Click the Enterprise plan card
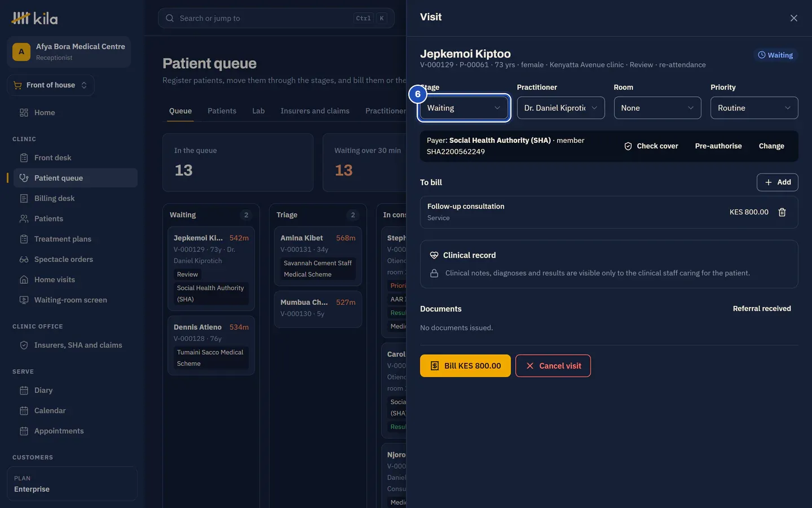The width and height of the screenshot is (812, 508). 72,484
